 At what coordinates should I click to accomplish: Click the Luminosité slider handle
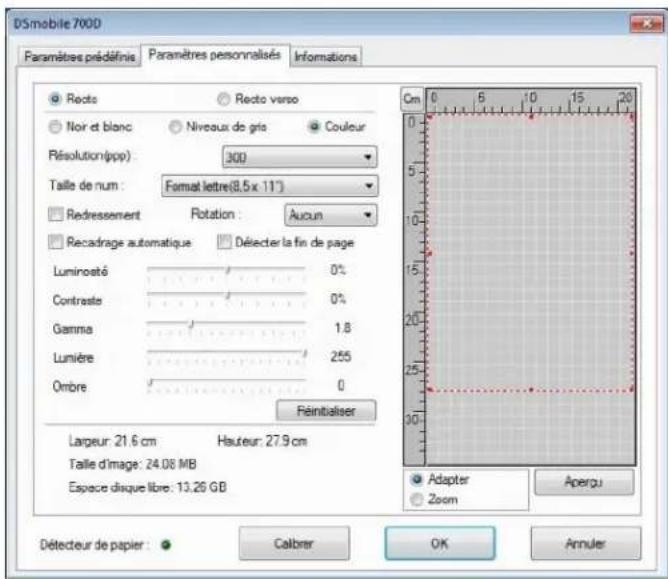[x=228, y=270]
